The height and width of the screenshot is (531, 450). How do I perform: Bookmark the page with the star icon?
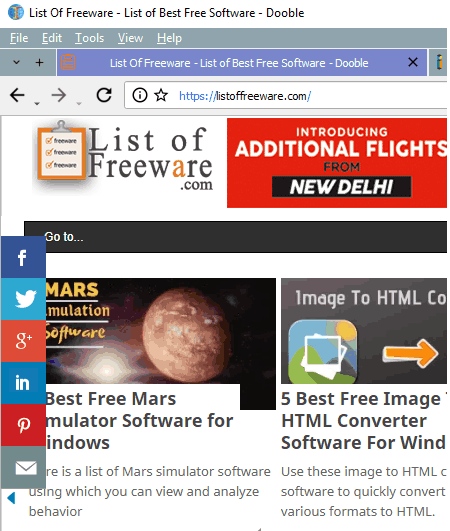click(161, 95)
